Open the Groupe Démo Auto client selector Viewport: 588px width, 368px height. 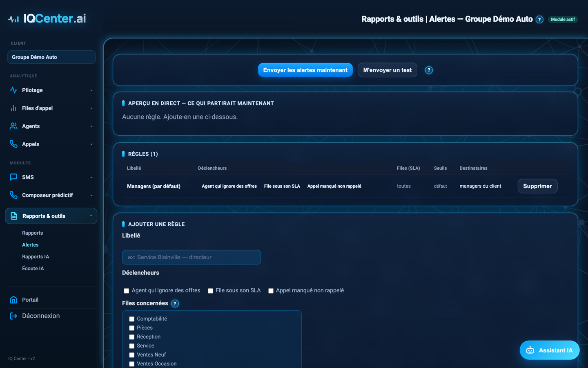pyautogui.click(x=51, y=57)
